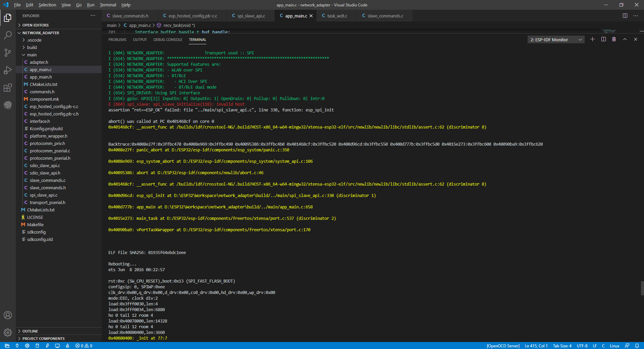Run Build, Flash and Monitor flame icon
Screen dimensions: 644x349
pos(67,346)
